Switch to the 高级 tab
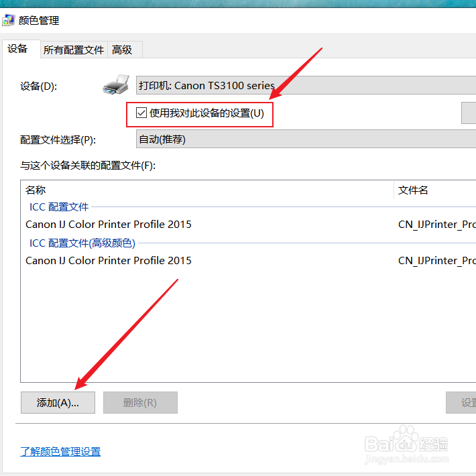This screenshot has width=476, height=476. [125, 50]
